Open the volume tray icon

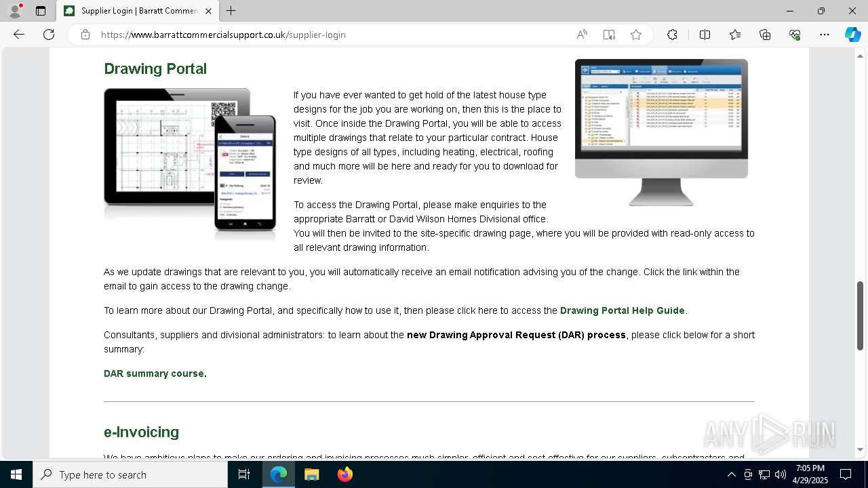pyautogui.click(x=780, y=474)
